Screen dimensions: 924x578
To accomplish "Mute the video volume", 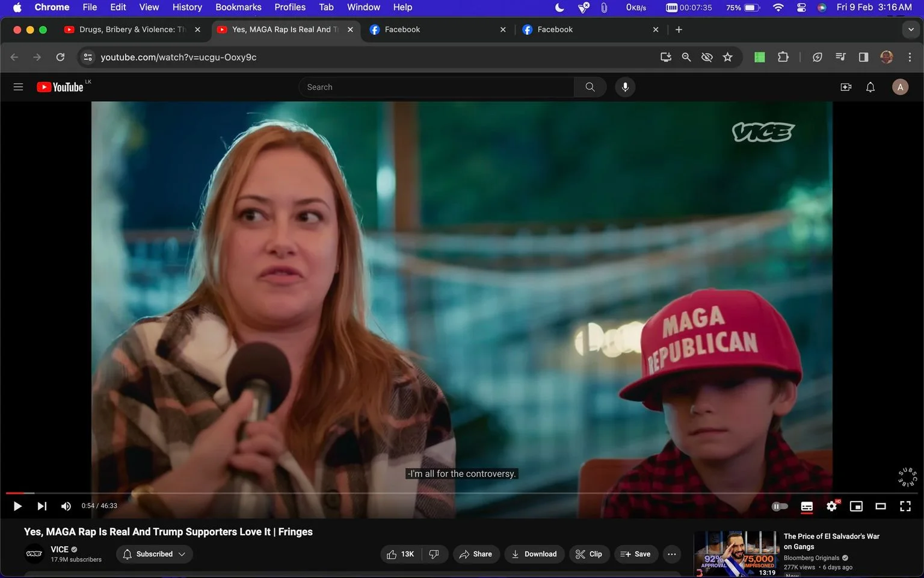I will point(66,506).
